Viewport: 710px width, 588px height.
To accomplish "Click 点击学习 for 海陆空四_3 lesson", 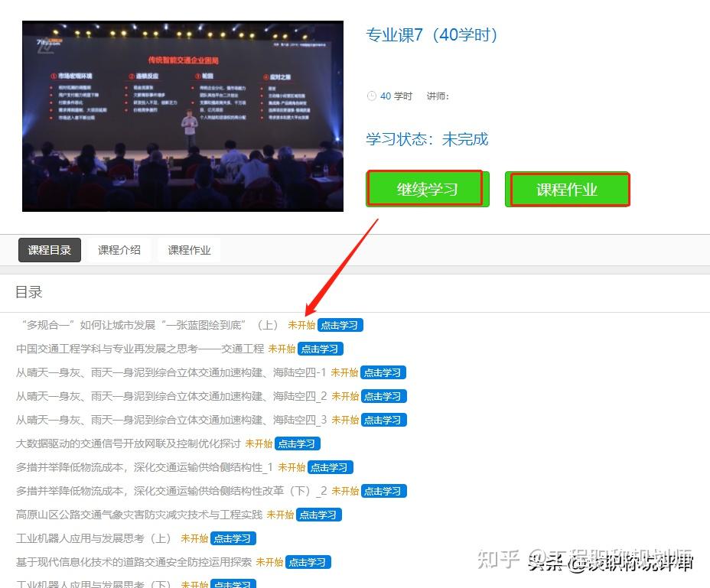I will point(383,420).
